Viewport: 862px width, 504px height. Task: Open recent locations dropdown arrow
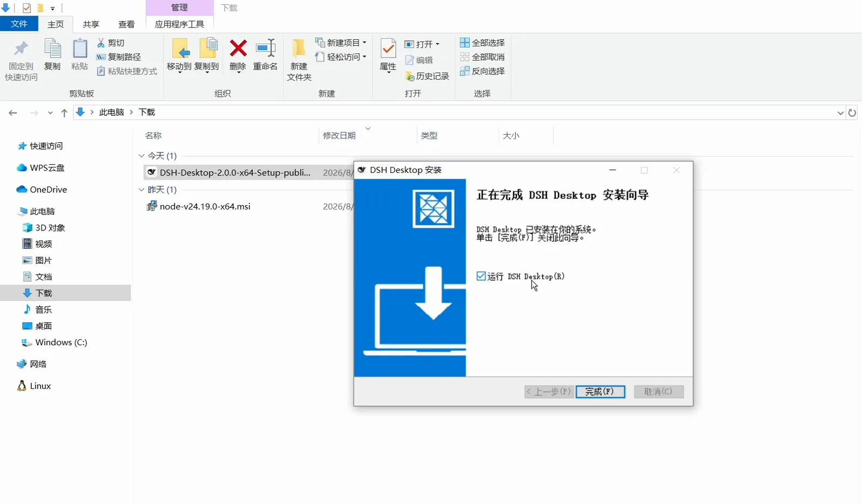point(50,113)
